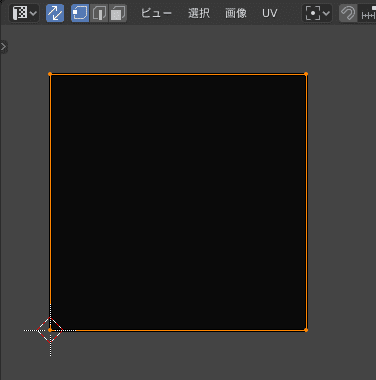Toggle UV sync selection button
This screenshot has height=380, width=376.
coord(55,13)
